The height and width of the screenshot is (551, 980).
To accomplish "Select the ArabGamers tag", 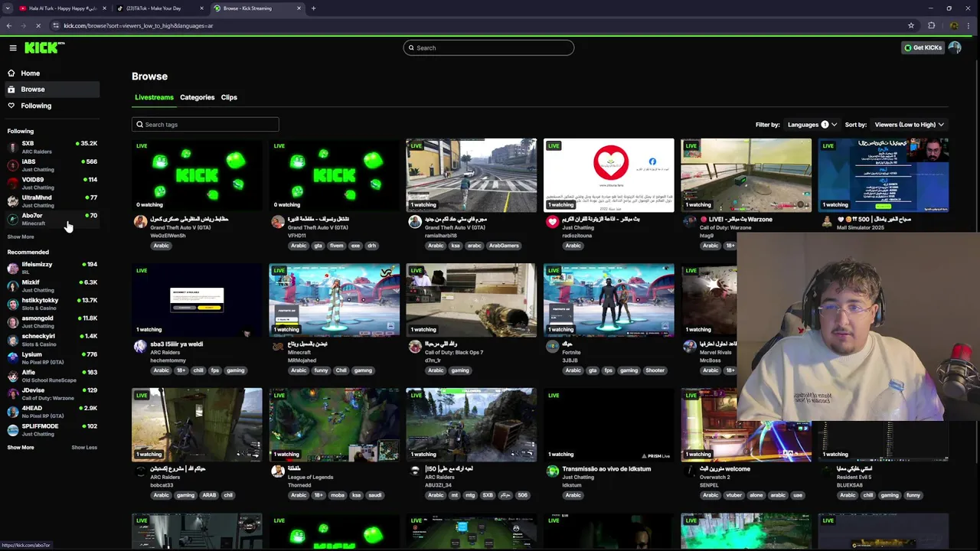I will point(504,246).
